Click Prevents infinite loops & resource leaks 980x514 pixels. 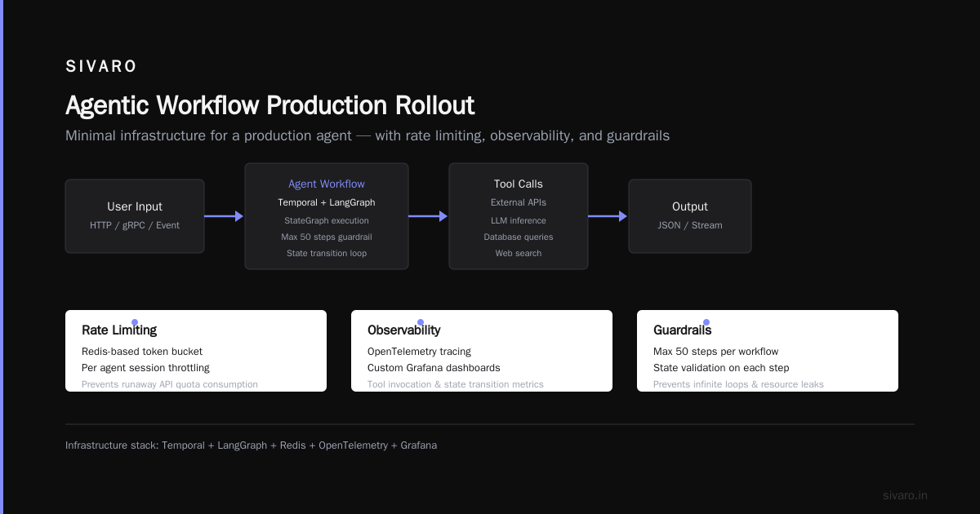click(x=738, y=384)
